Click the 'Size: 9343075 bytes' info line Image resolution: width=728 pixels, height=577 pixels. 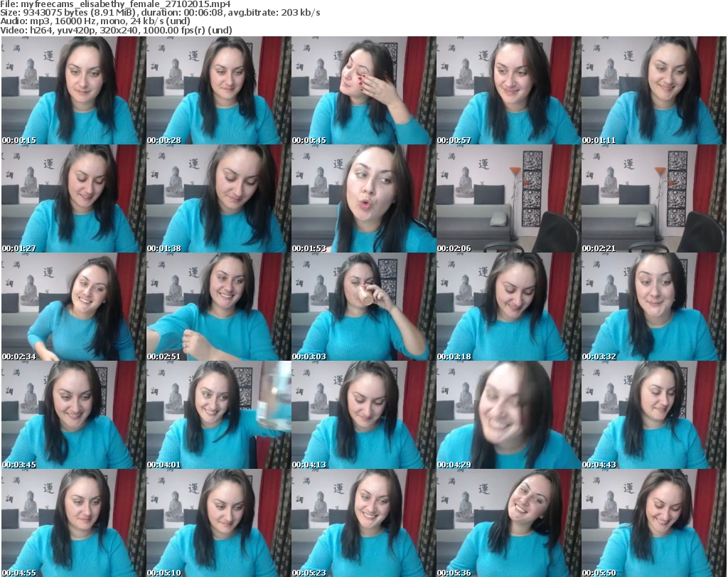click(x=160, y=13)
